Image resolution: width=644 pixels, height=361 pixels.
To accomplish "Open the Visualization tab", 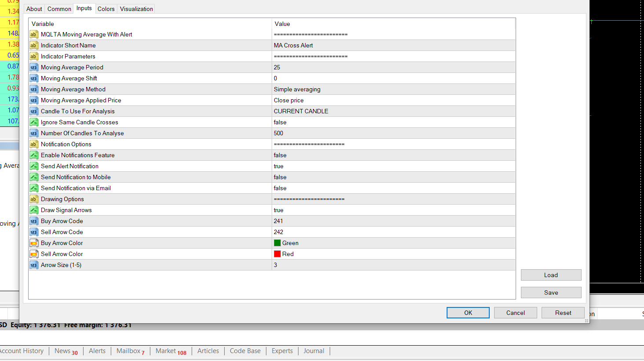I will click(x=136, y=8).
